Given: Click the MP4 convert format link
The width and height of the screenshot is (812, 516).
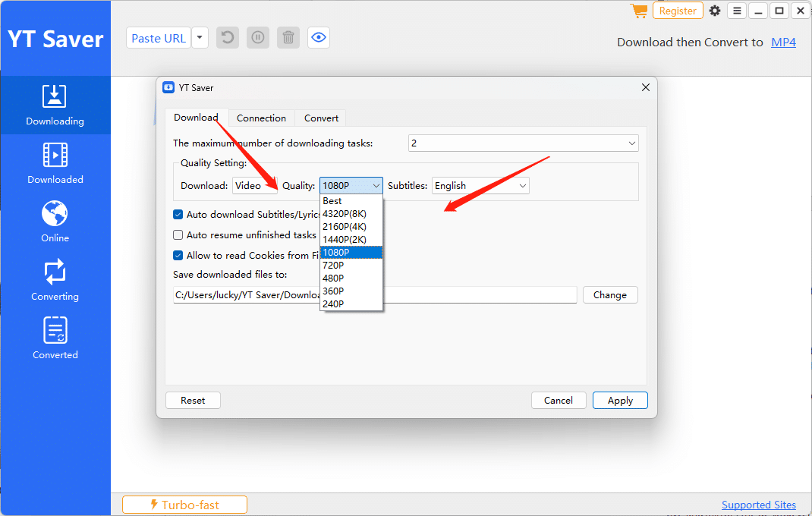Looking at the screenshot, I should [783, 42].
